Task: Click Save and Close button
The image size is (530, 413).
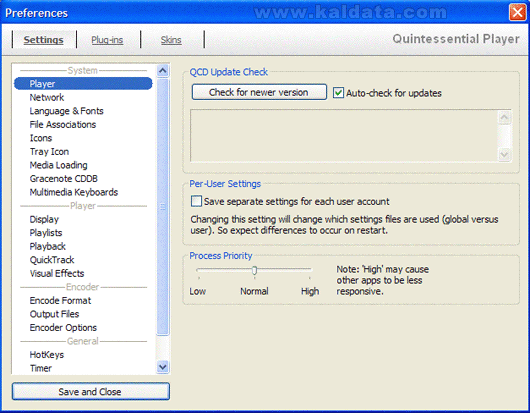Action: [x=91, y=391]
